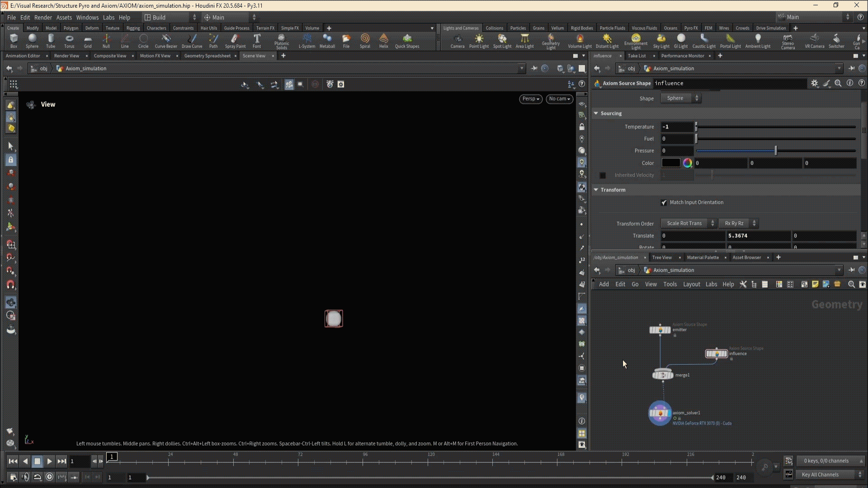868x488 pixels.
Task: Click the Sphere shelf tool
Action: click(32, 41)
